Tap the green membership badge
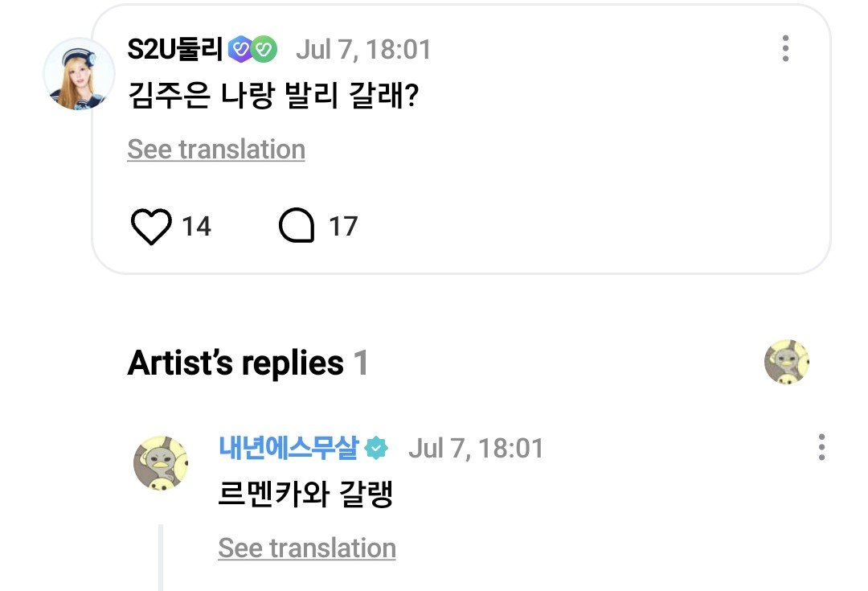Screen dimensions: 868x591 tap(264, 49)
